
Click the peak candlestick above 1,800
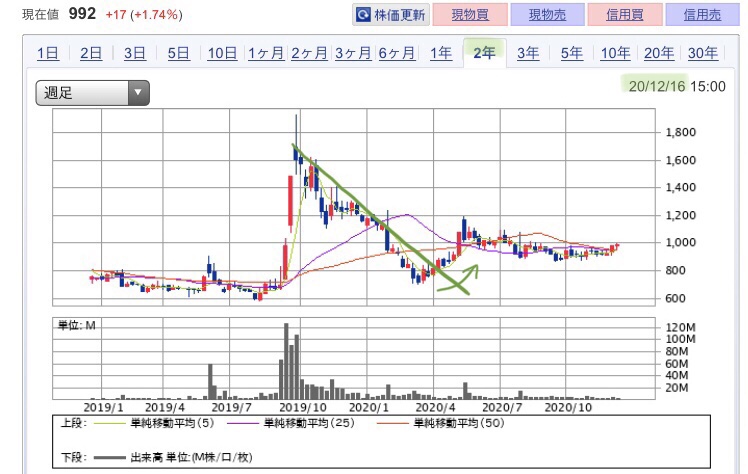296,143
